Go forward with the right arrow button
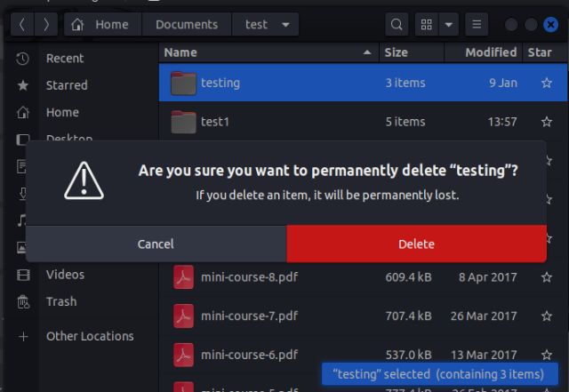The width and height of the screenshot is (569, 392). click(x=45, y=25)
